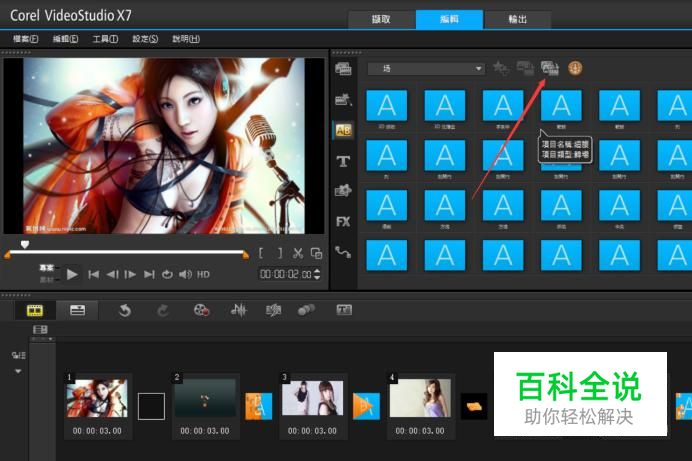Select the first transition thumbnail in library
Screen dimensions: 692x461
coord(387,105)
